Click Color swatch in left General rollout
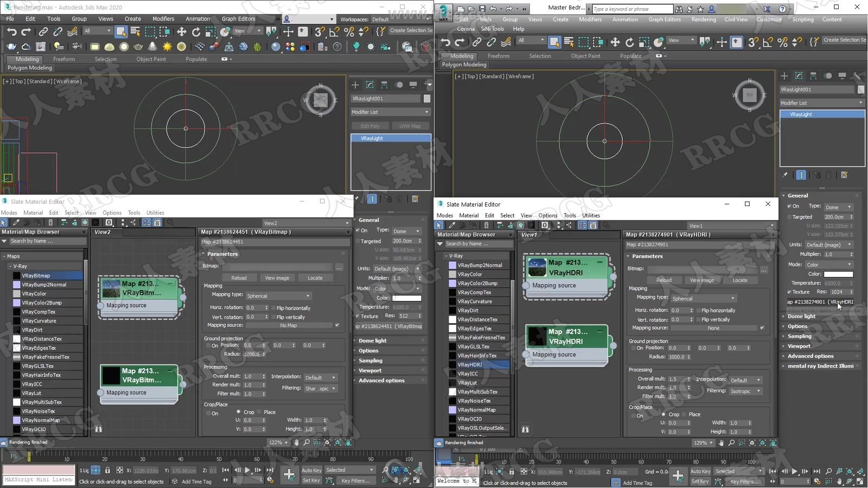 (407, 298)
